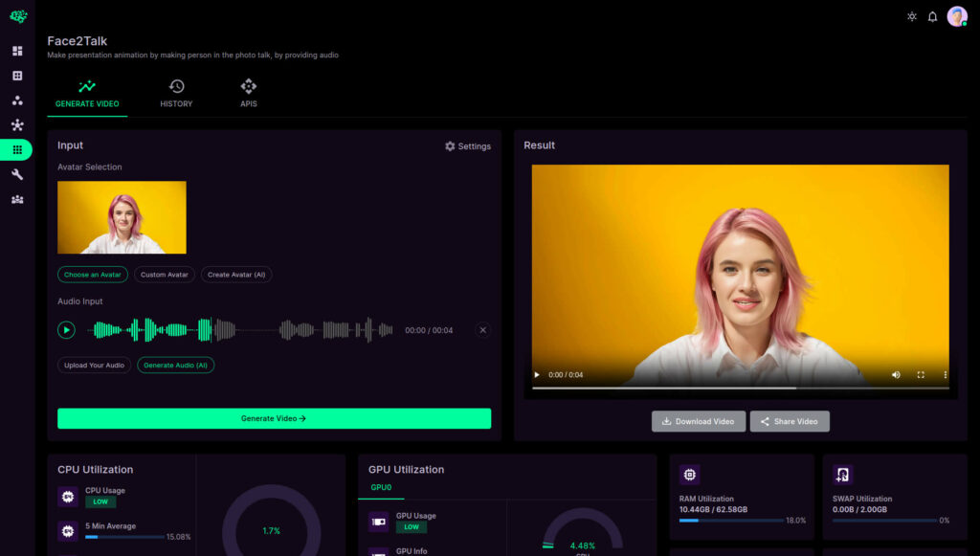Click the CPU Utilization heading
980x556 pixels.
tap(95, 470)
